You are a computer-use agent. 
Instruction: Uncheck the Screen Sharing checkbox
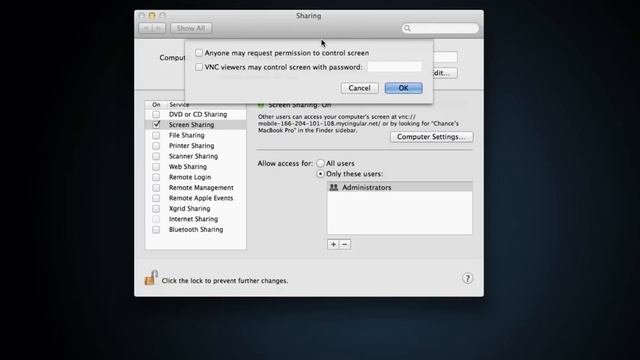pyautogui.click(x=156, y=124)
